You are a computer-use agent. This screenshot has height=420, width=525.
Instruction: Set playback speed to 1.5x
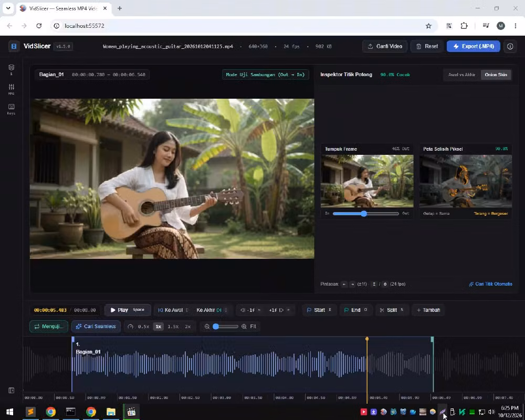pyautogui.click(x=173, y=326)
